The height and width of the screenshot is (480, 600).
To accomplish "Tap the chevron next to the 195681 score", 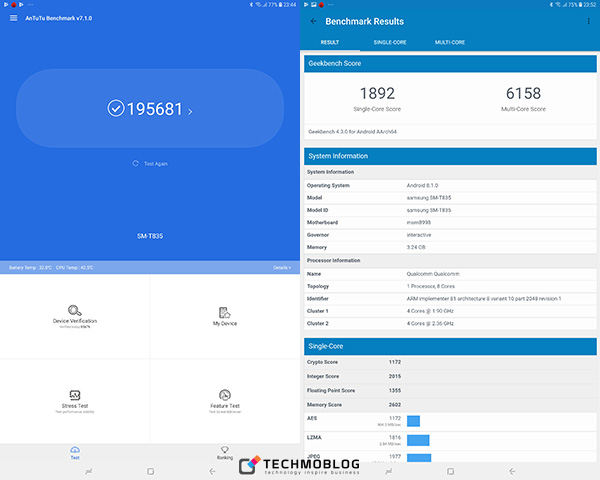I will (190, 111).
